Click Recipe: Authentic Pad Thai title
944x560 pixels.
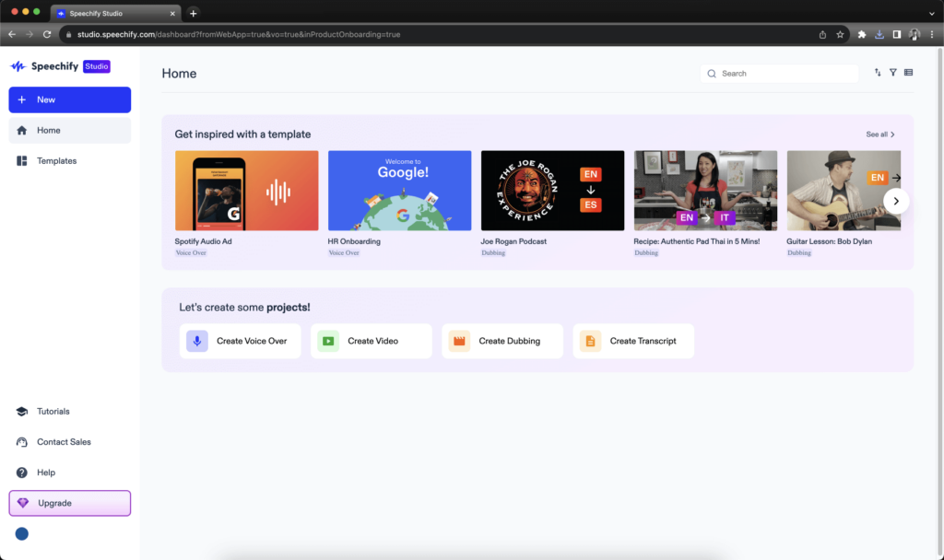pyautogui.click(x=697, y=242)
